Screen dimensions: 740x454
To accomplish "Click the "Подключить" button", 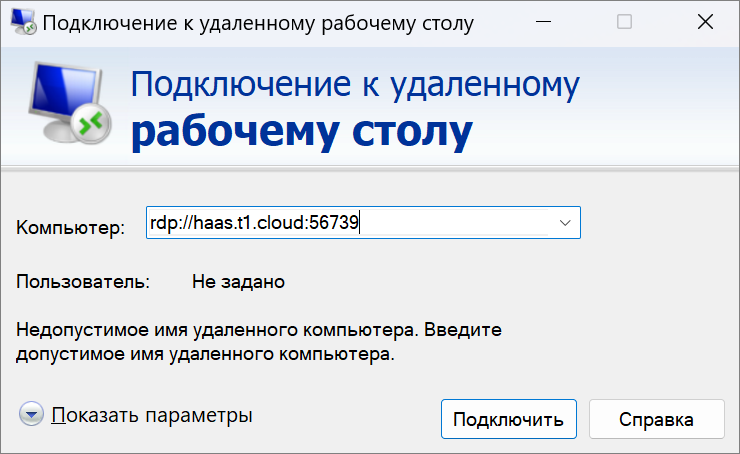I will pyautogui.click(x=509, y=419).
